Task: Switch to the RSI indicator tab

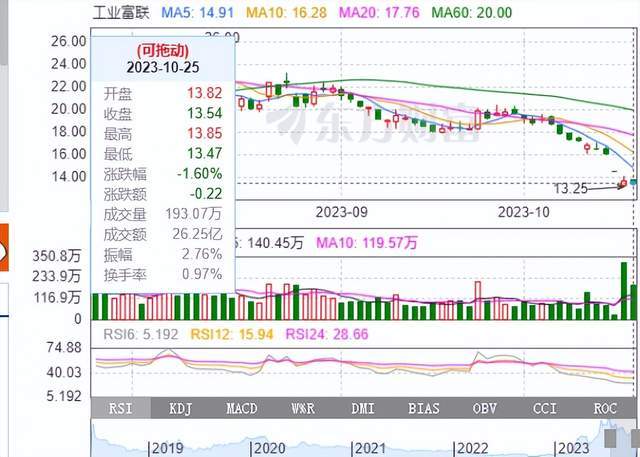Action: [119, 408]
